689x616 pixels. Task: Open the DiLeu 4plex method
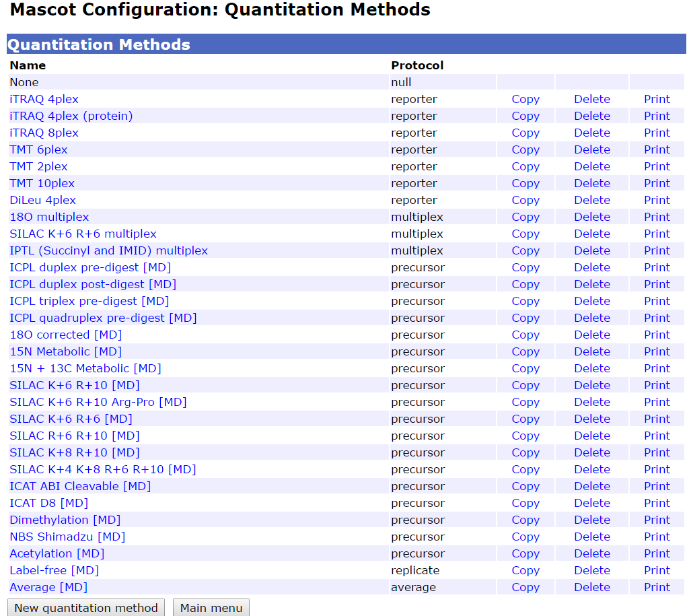(x=42, y=200)
